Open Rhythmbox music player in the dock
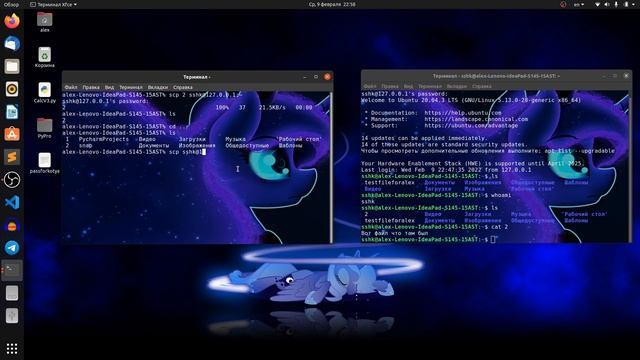 point(12,89)
